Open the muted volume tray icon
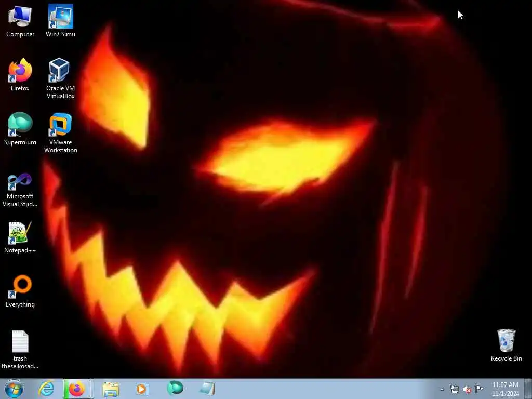 click(467, 390)
